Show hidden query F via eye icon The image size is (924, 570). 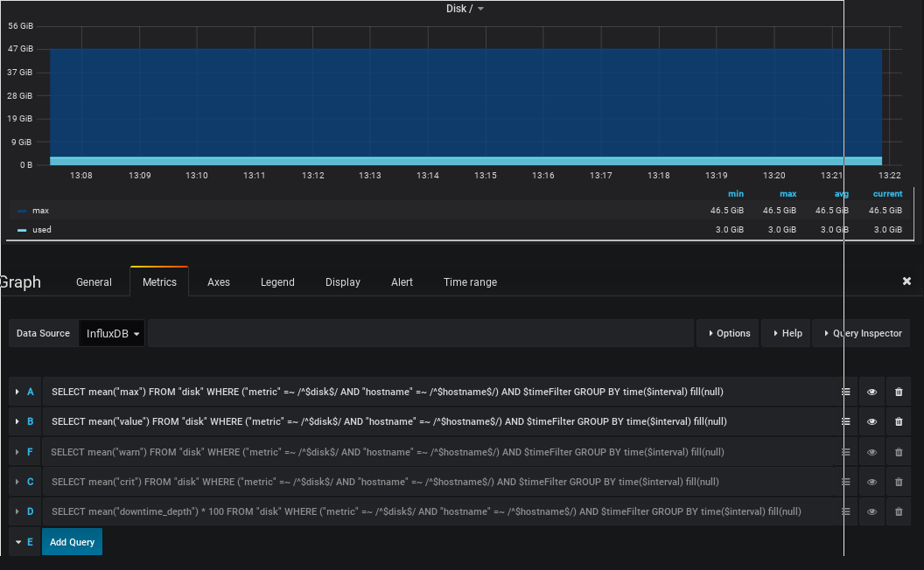tap(871, 452)
